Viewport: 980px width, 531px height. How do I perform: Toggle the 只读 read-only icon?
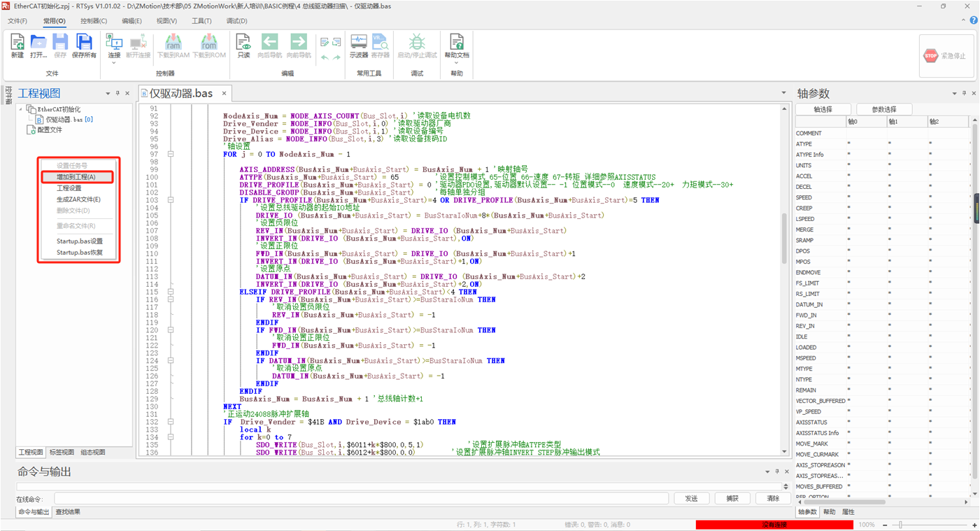[x=243, y=43]
